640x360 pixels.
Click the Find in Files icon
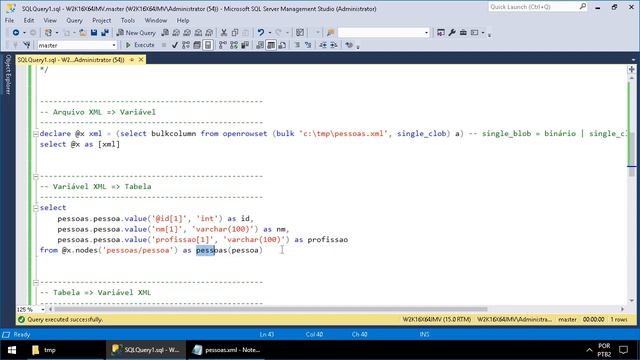tap(331, 33)
